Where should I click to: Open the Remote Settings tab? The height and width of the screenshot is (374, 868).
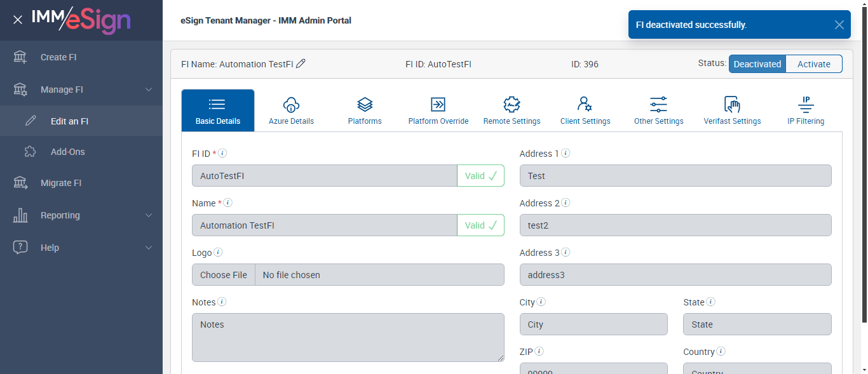point(512,110)
